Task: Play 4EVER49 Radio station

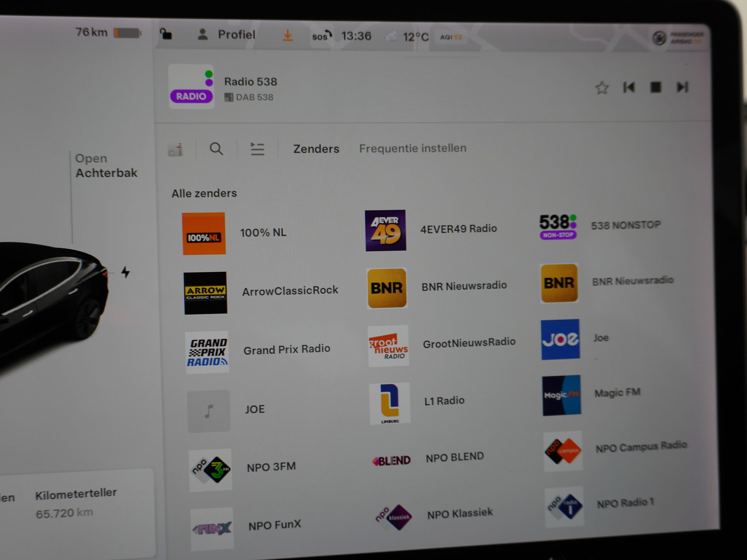Action: pyautogui.click(x=458, y=229)
